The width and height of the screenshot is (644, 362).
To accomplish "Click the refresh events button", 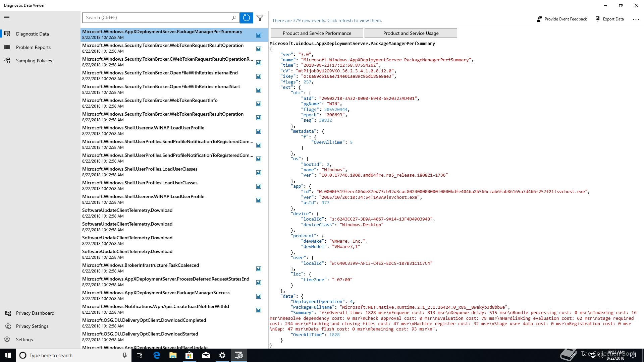I will 246,18.
